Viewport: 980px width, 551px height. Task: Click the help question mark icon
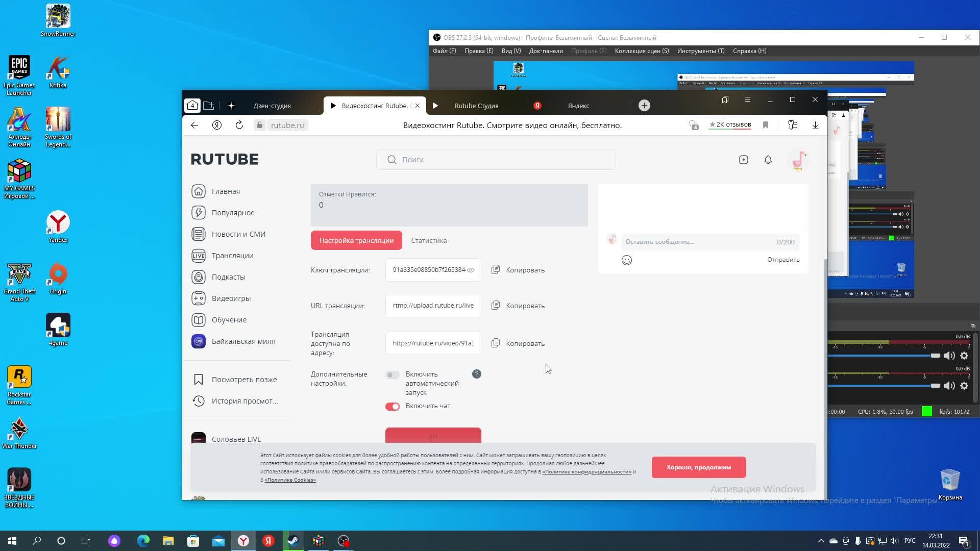pyautogui.click(x=476, y=374)
